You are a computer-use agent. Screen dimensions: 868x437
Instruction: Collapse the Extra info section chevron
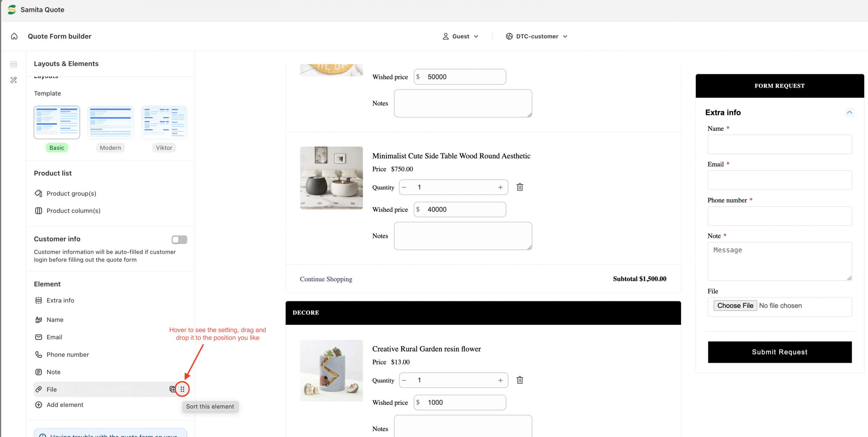point(849,112)
